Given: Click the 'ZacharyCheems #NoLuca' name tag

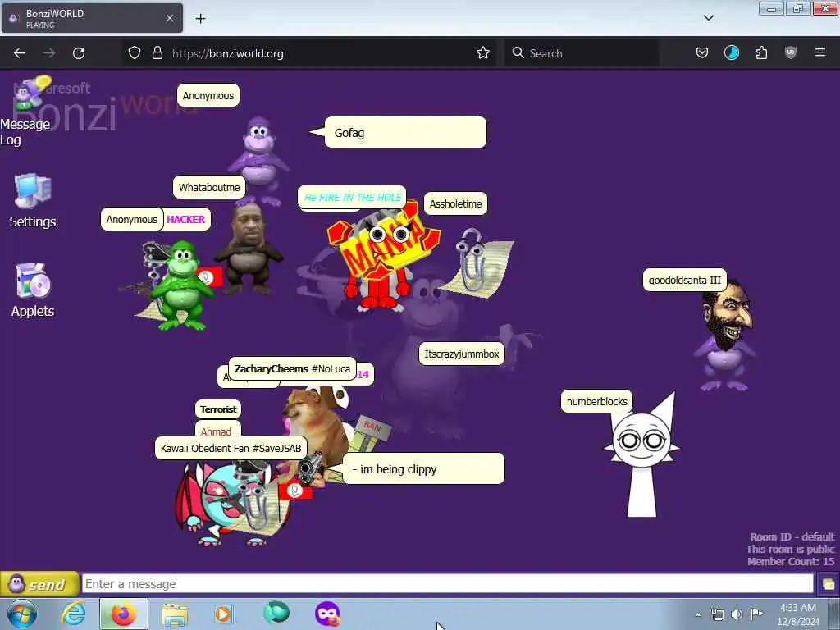Looking at the screenshot, I should click(292, 368).
